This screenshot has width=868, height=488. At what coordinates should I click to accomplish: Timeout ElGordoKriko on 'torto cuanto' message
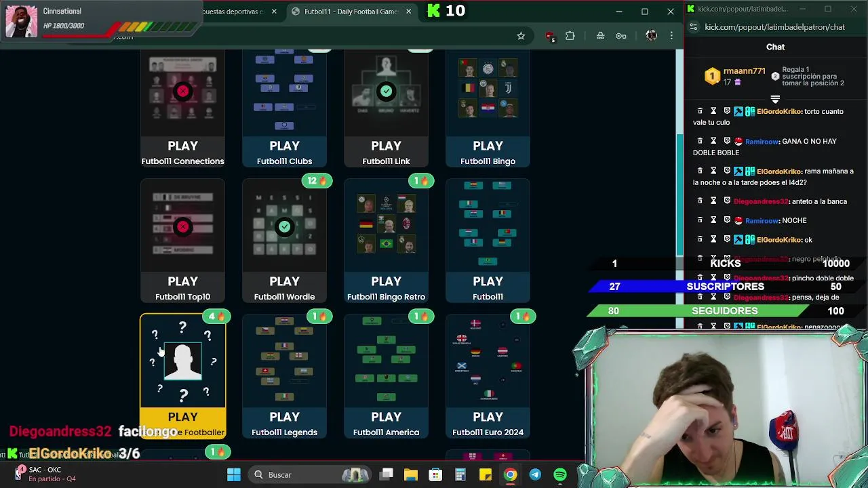713,111
